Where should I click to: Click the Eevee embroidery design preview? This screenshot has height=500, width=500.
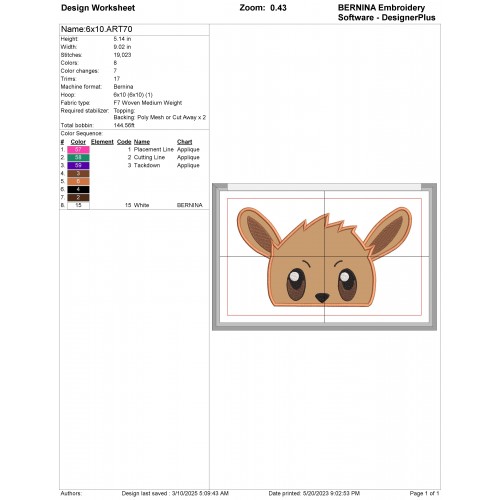[324, 257]
